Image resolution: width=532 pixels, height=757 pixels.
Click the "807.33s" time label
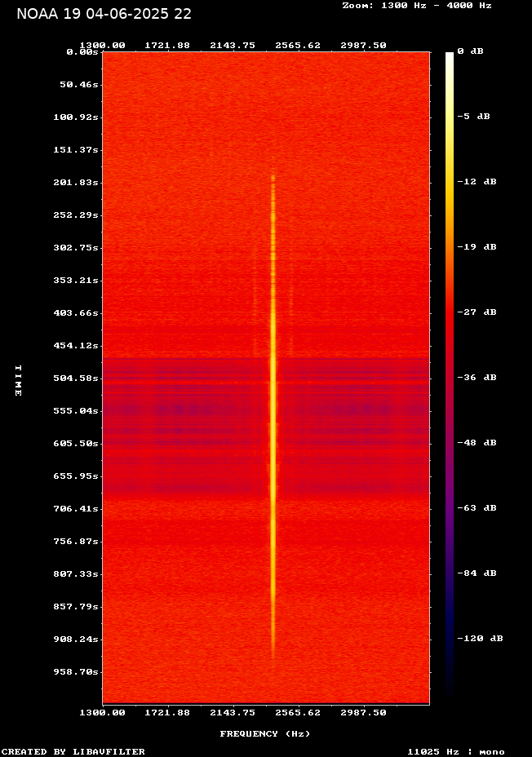76,573
